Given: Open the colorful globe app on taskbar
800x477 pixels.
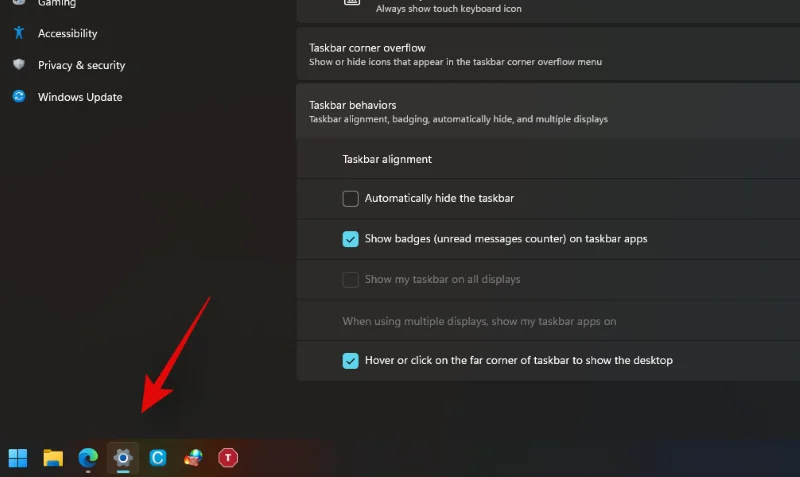Looking at the screenshot, I should pyautogui.click(x=193, y=458).
